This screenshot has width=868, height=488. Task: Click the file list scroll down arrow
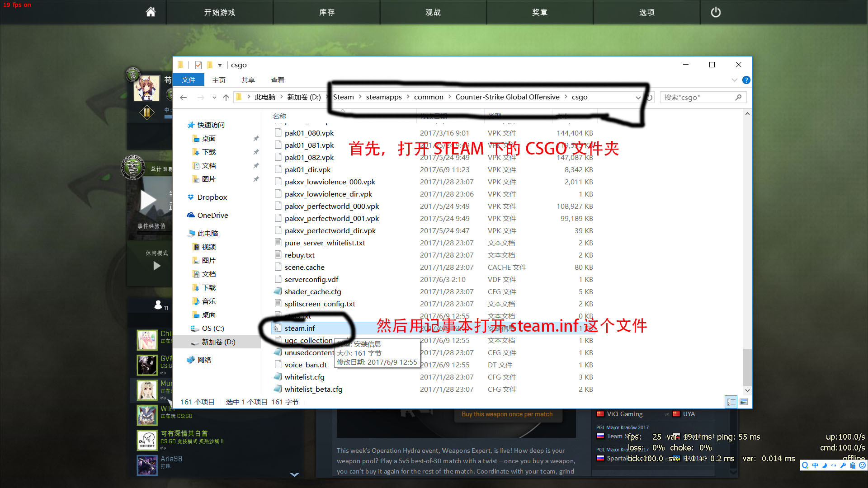[747, 391]
